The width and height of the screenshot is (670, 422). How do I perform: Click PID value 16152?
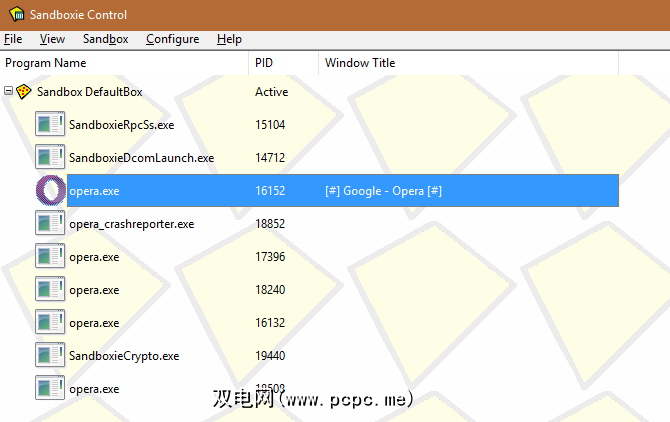[270, 190]
